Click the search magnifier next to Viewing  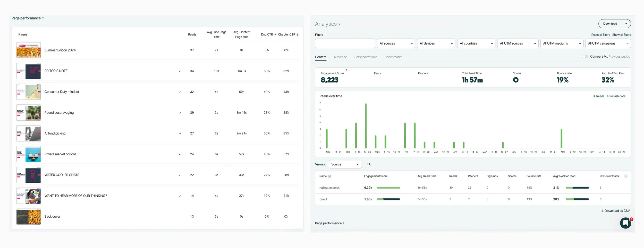[x=369, y=164]
